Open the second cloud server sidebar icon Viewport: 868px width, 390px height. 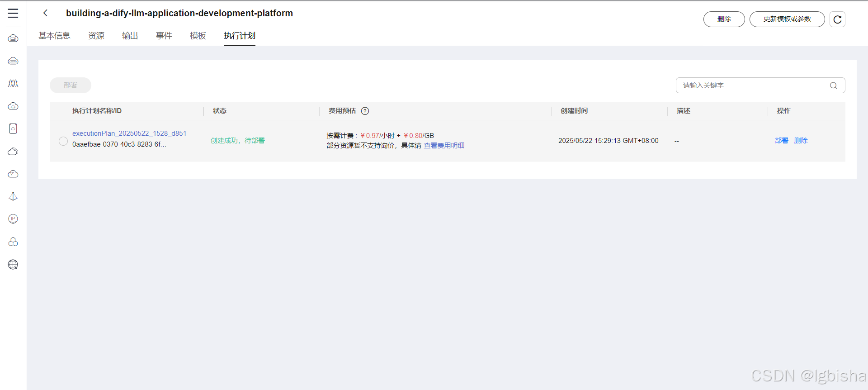13,61
